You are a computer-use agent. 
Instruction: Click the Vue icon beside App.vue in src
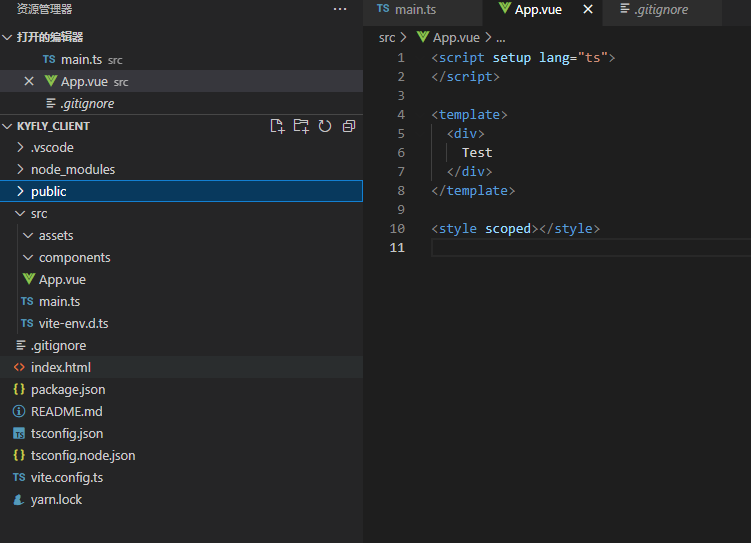point(28,279)
